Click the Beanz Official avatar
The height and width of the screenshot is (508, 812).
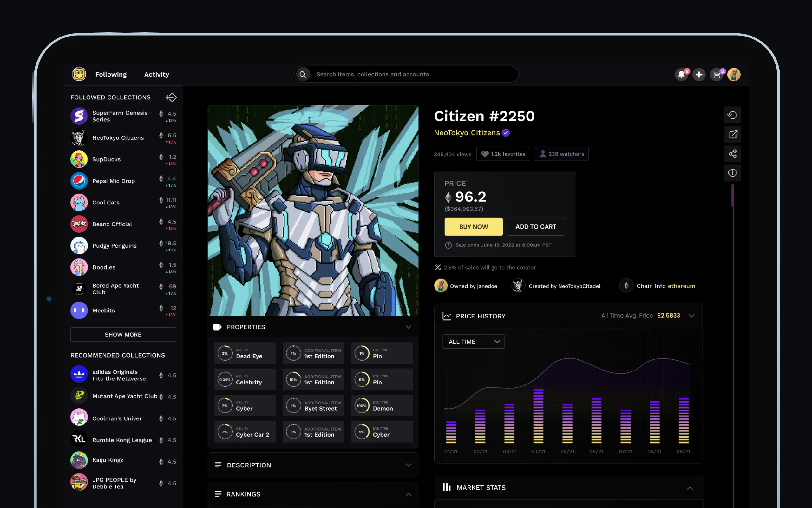(79, 224)
